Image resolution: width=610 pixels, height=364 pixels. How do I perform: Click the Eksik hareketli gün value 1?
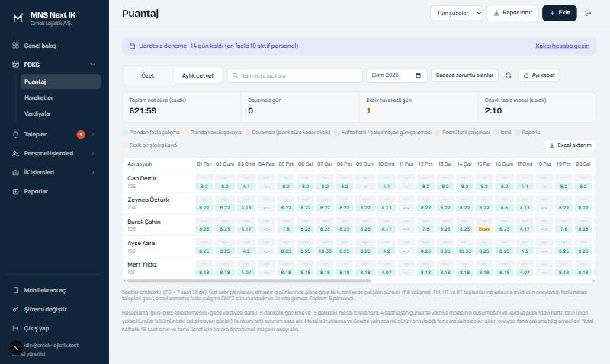coord(369,110)
